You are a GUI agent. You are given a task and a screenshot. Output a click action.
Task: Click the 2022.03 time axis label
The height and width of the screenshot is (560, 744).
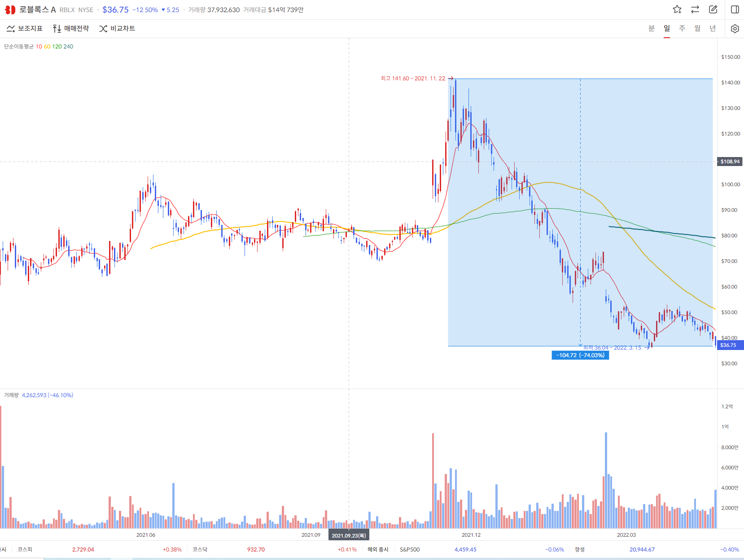click(626, 535)
